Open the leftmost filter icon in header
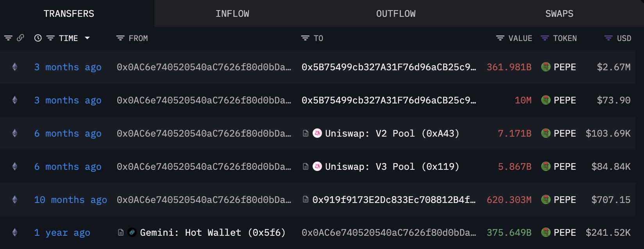Image resolution: width=644 pixels, height=249 pixels. point(8,38)
